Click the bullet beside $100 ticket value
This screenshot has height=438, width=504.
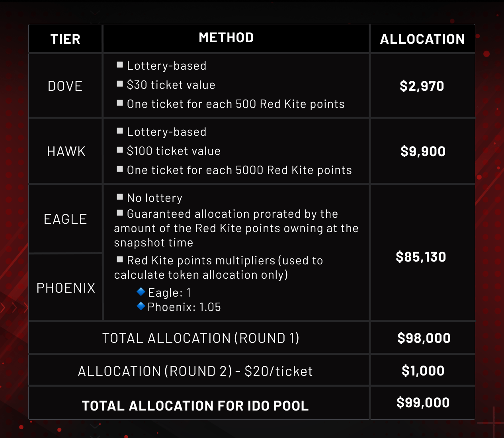[x=120, y=150]
